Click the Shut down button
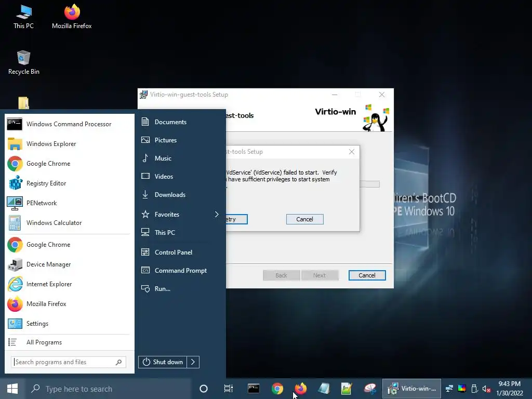Image resolution: width=532 pixels, height=399 pixels. click(x=163, y=362)
